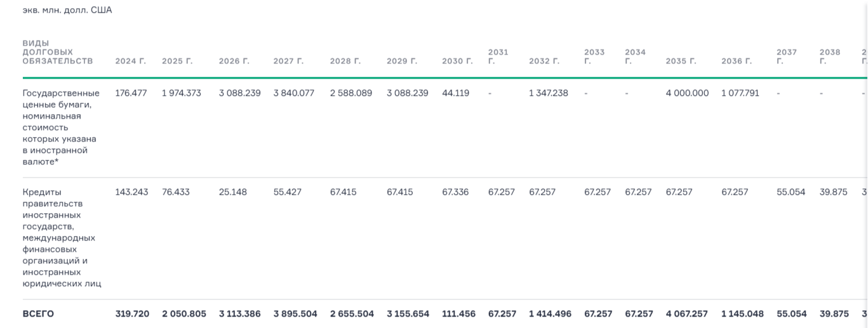Click the 1 414.496 total for 2032
Image resolution: width=868 pixels, height=328 pixels.
(x=549, y=314)
